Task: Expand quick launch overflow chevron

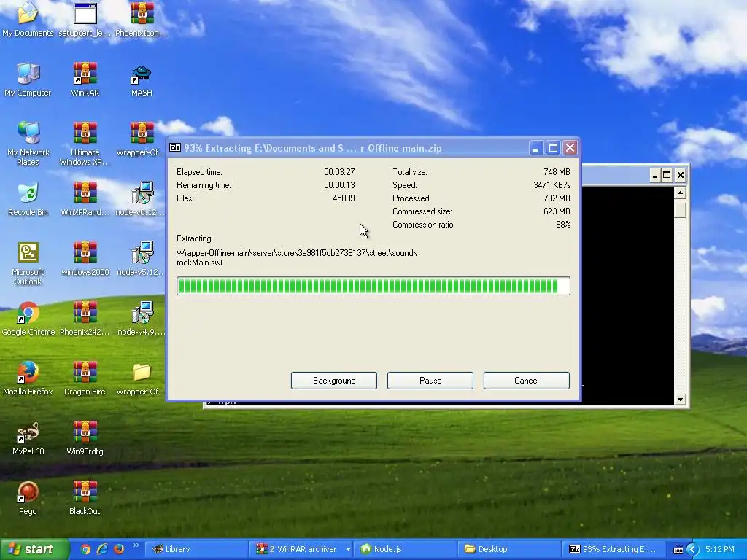Action: [136, 545]
